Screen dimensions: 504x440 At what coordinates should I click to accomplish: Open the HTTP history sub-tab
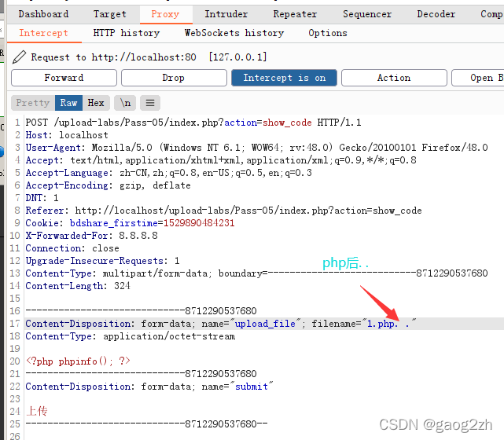[127, 33]
